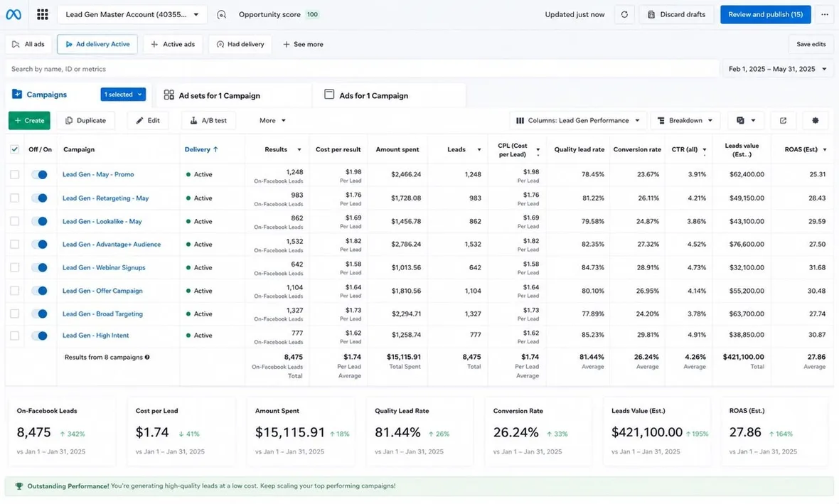Click the opportunity score gauge icon
This screenshot has height=504, width=839.
coord(222,14)
